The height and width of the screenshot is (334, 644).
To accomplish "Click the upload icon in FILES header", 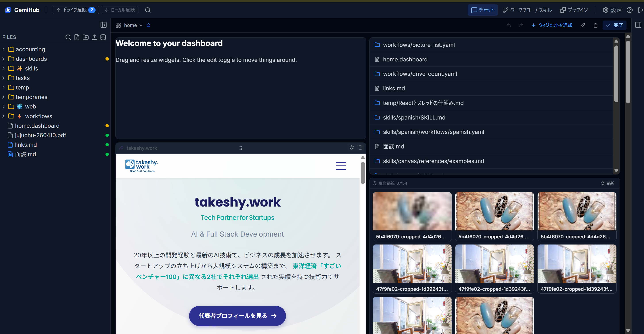I will tap(94, 37).
